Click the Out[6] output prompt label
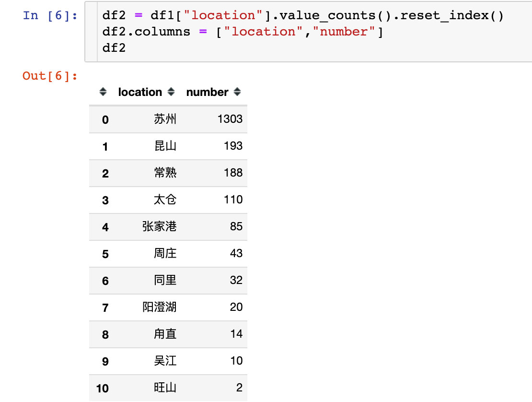The width and height of the screenshot is (532, 402). coord(50,76)
